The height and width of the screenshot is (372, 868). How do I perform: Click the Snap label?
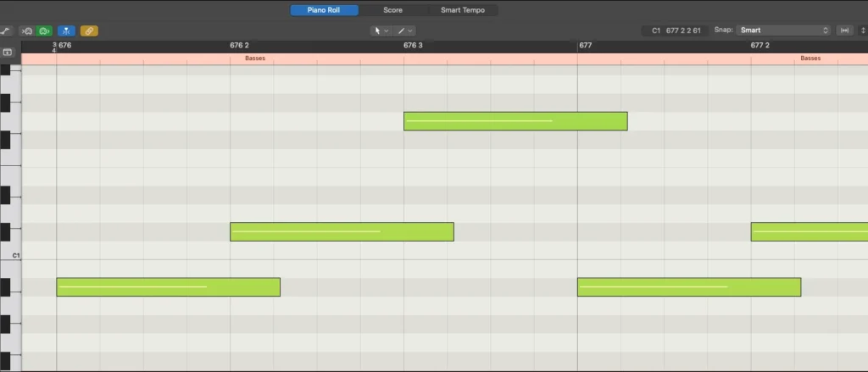coord(724,31)
